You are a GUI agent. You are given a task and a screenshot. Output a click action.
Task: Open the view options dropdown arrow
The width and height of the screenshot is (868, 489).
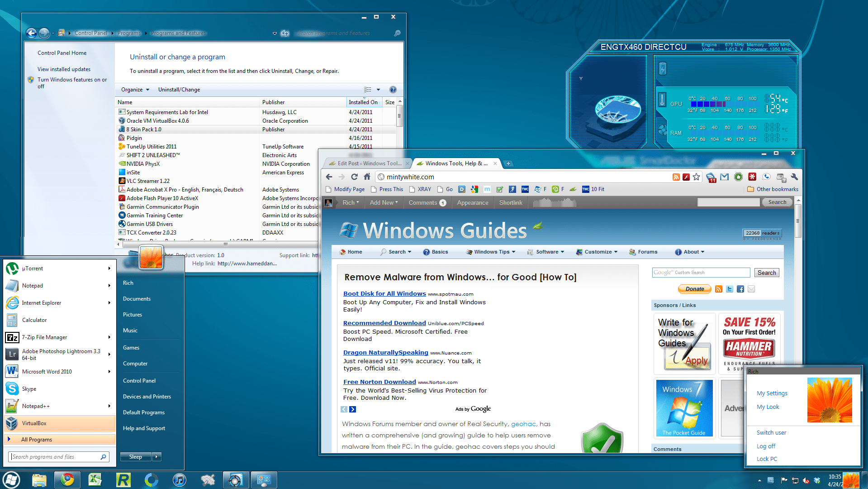tap(379, 90)
